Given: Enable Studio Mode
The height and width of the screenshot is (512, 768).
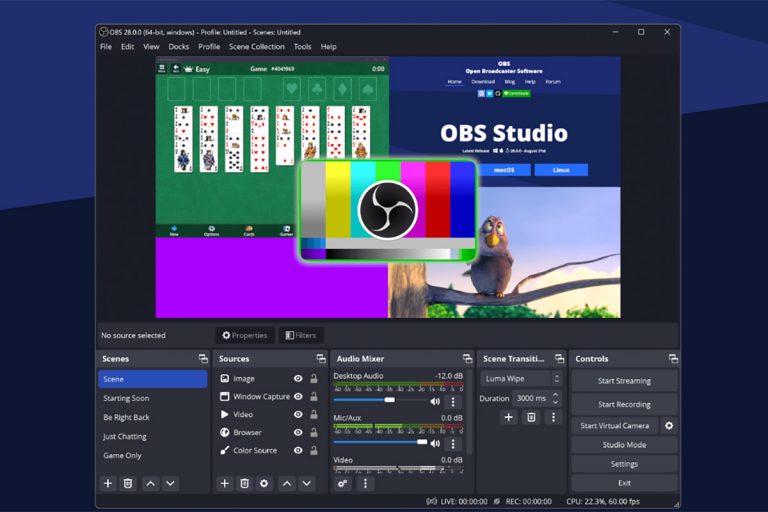Looking at the screenshot, I should click(x=624, y=445).
